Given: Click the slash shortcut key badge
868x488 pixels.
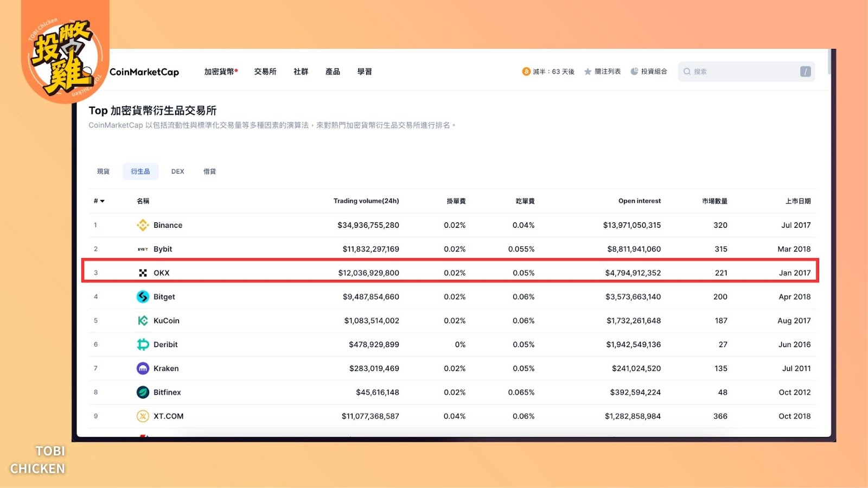Looking at the screenshot, I should pos(806,72).
